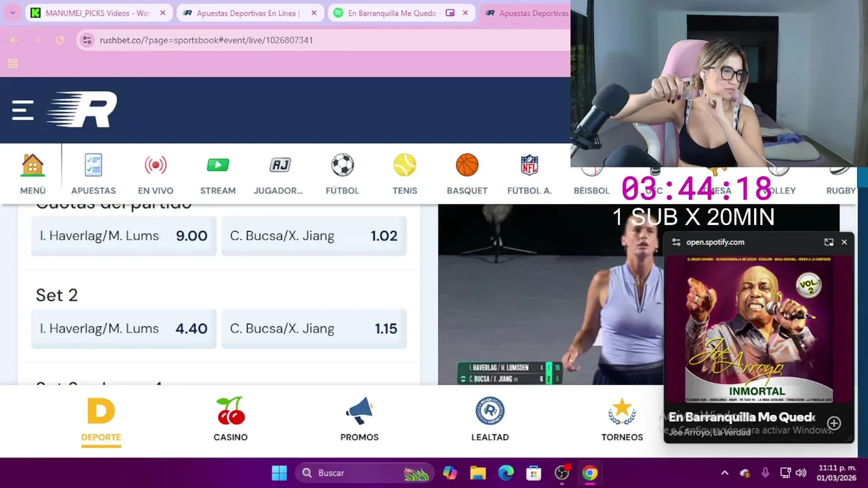Click the Rushbet R logo
The height and width of the screenshot is (488, 868).
tap(82, 110)
